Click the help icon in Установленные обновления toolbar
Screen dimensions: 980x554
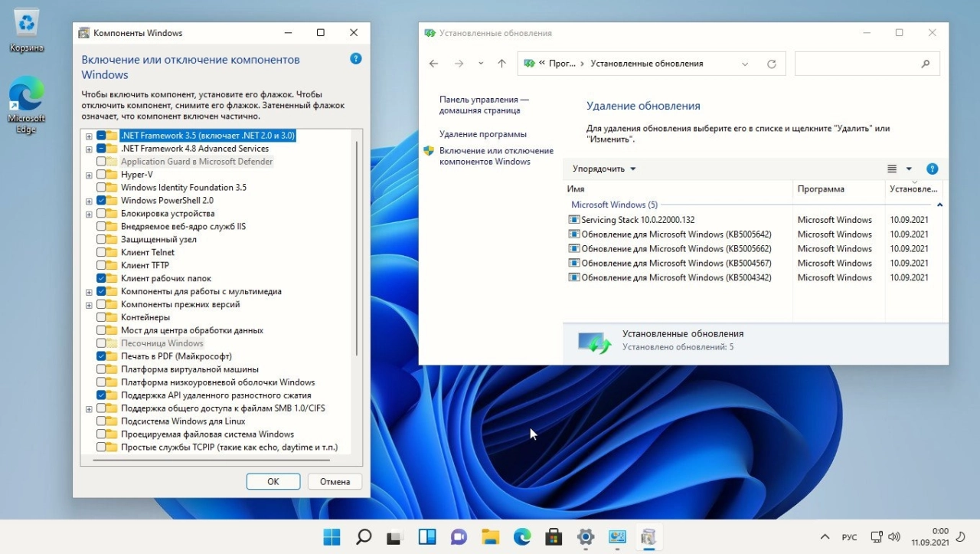[x=932, y=169]
